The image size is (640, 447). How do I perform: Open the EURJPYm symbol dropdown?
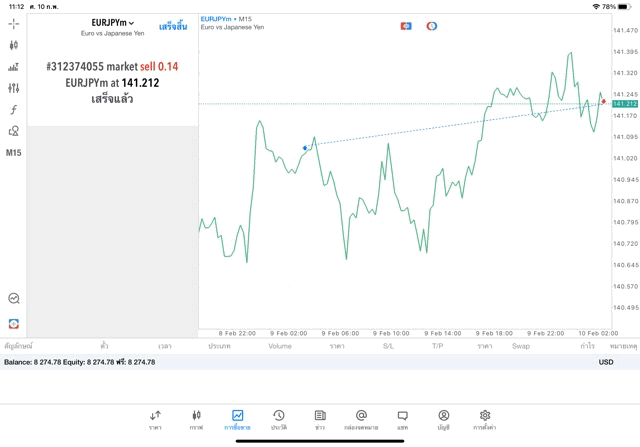click(x=113, y=23)
